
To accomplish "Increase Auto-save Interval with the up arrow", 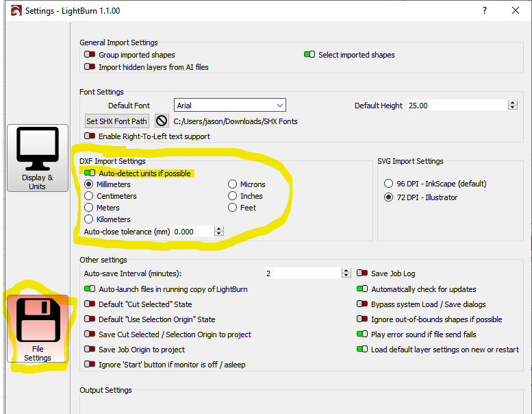I will (x=346, y=271).
